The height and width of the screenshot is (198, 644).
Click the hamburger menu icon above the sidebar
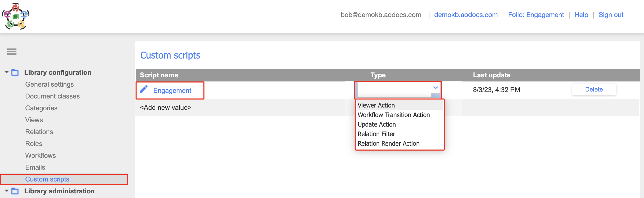point(11,52)
